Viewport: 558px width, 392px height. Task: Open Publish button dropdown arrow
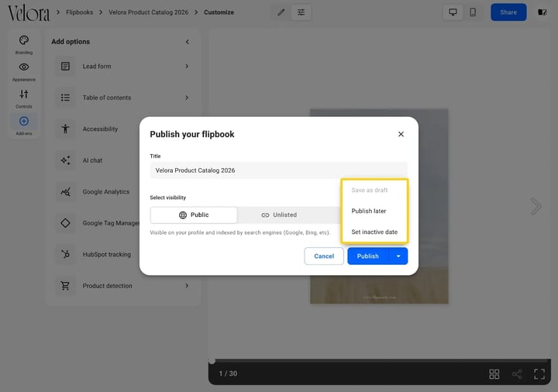[x=398, y=256]
